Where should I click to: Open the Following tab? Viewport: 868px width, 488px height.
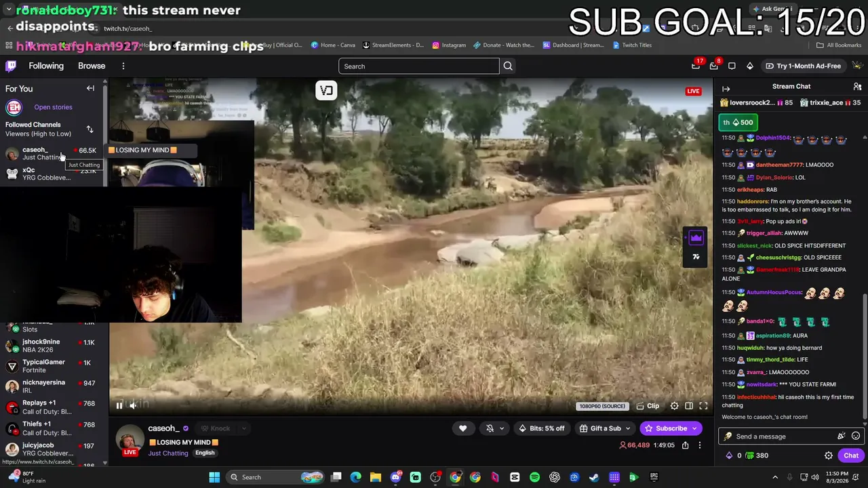tap(46, 66)
